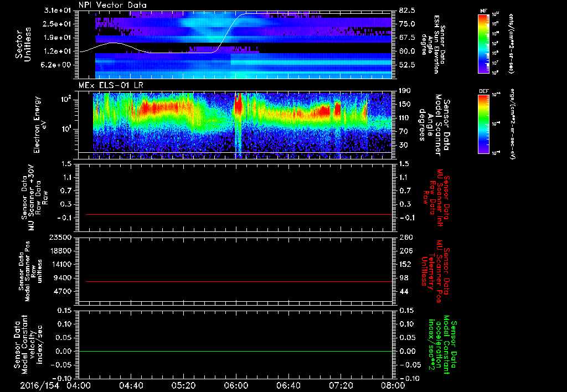Click the Sector Unitless axis label
Viewport: 567px width, 392px height.
(22, 44)
